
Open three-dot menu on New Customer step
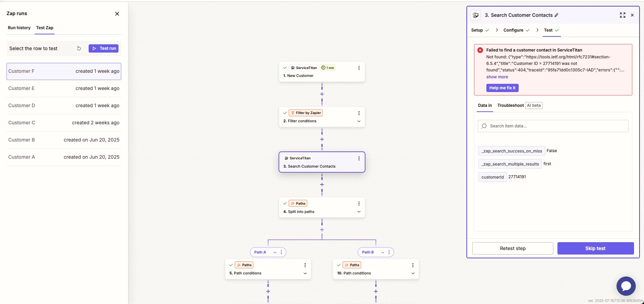359,68
